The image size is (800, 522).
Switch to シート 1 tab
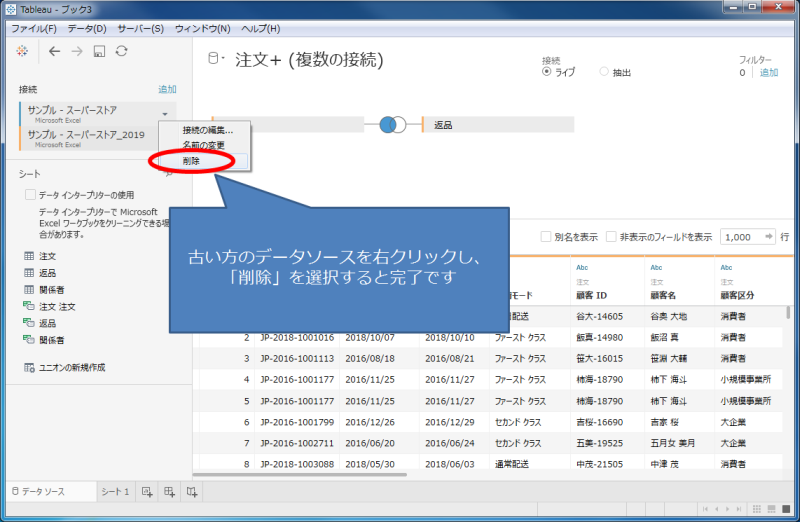click(115, 491)
